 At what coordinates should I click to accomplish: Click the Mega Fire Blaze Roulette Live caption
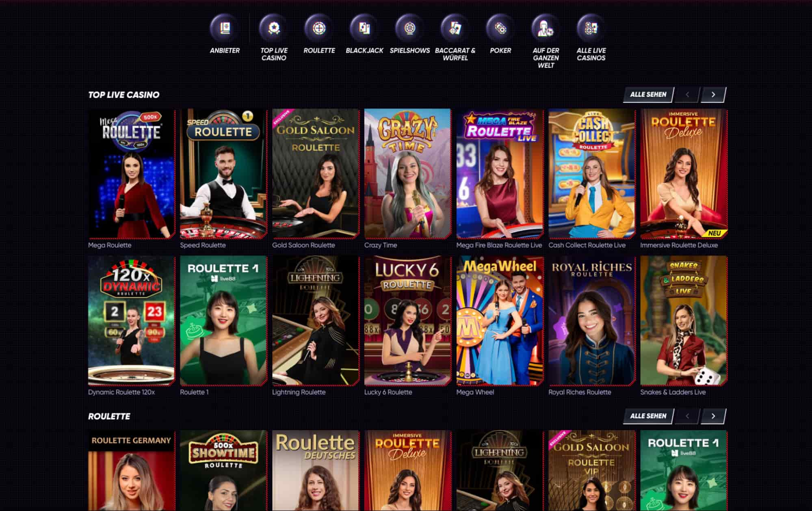tap(499, 245)
